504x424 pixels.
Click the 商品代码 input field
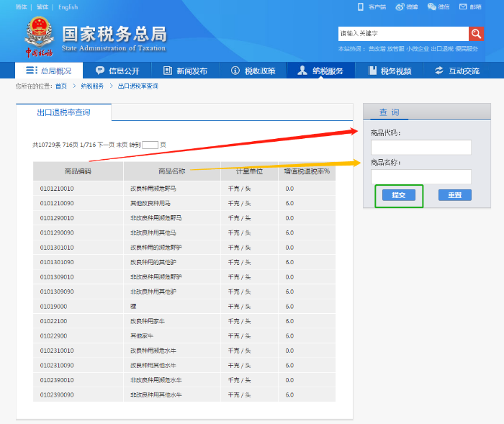tap(420, 147)
